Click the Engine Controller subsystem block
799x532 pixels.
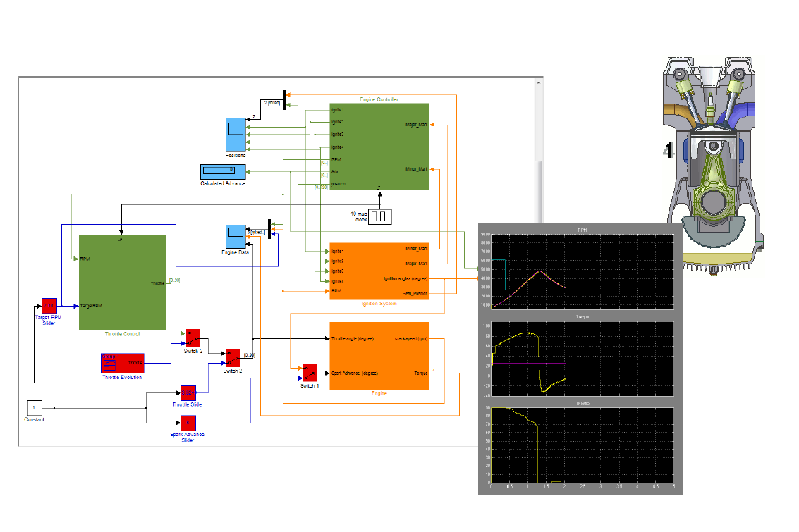tap(379, 147)
